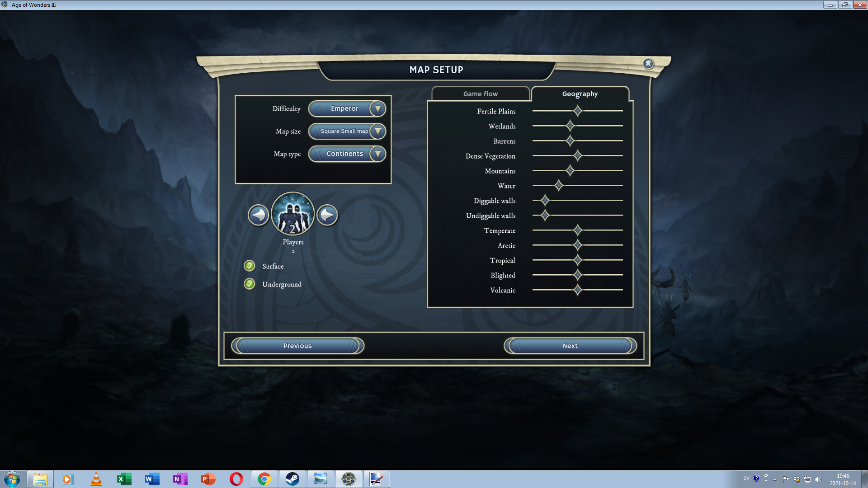Open Steam from the taskbar
868x488 pixels.
click(x=292, y=479)
